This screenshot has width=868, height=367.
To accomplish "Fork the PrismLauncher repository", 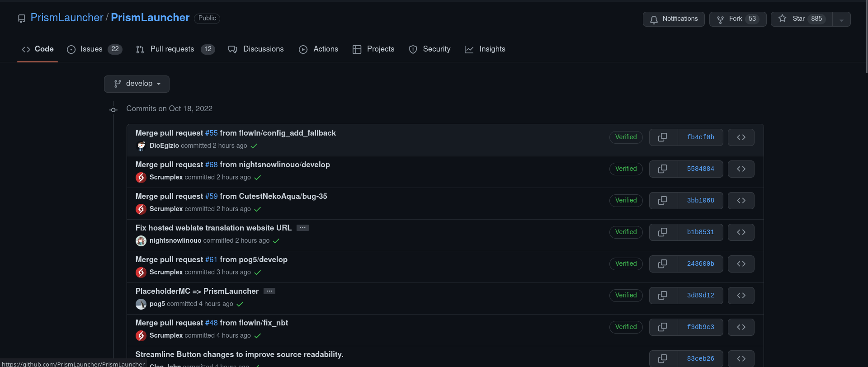I will (738, 19).
